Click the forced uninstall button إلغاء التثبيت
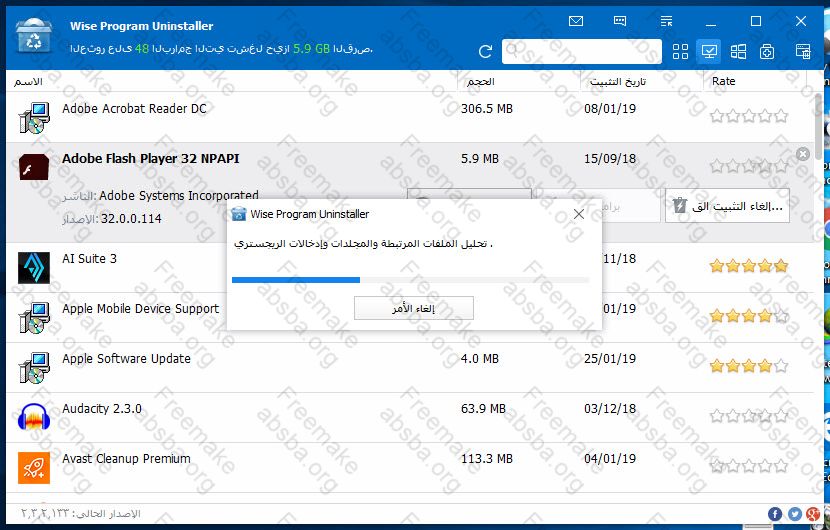The height and width of the screenshot is (530, 830). tap(727, 205)
